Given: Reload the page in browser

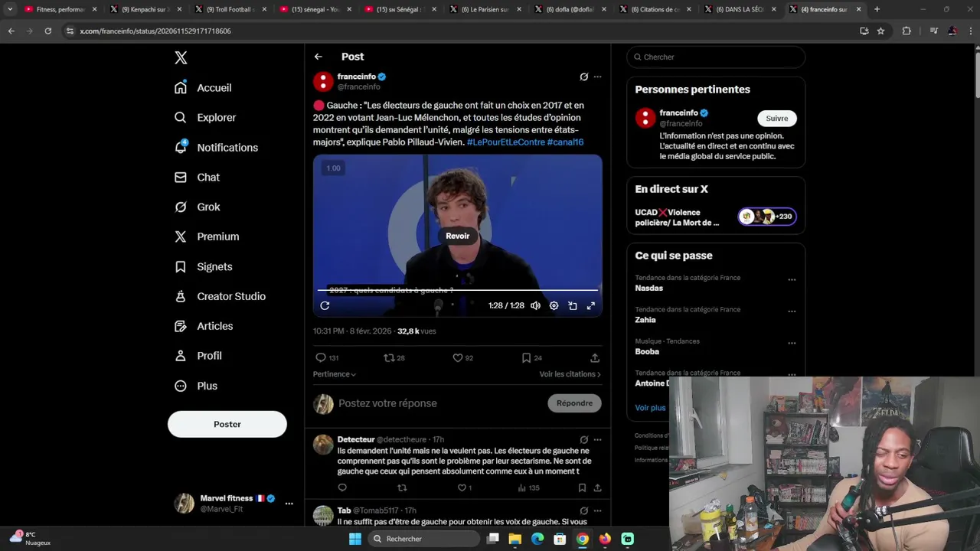Looking at the screenshot, I should [x=47, y=31].
